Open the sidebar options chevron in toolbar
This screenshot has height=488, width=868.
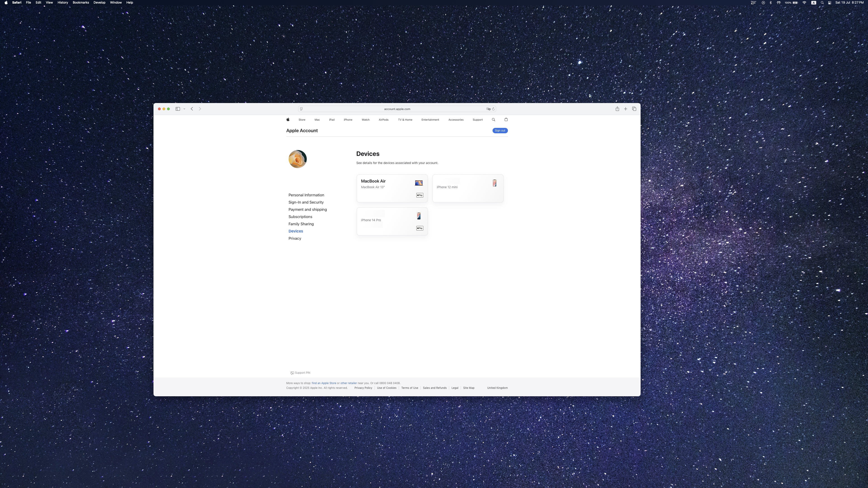click(184, 109)
